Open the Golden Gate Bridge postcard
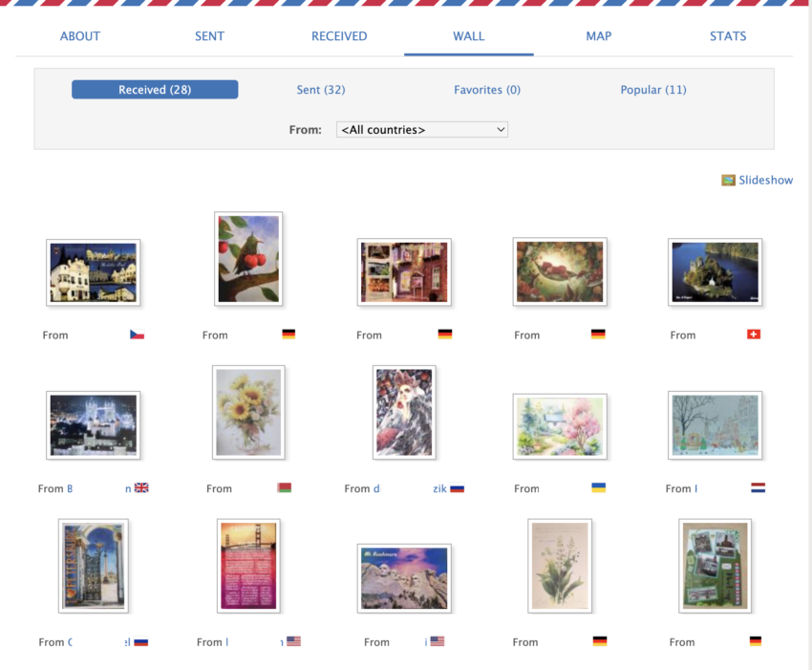Viewport: 812px width, 670px height. point(248,565)
